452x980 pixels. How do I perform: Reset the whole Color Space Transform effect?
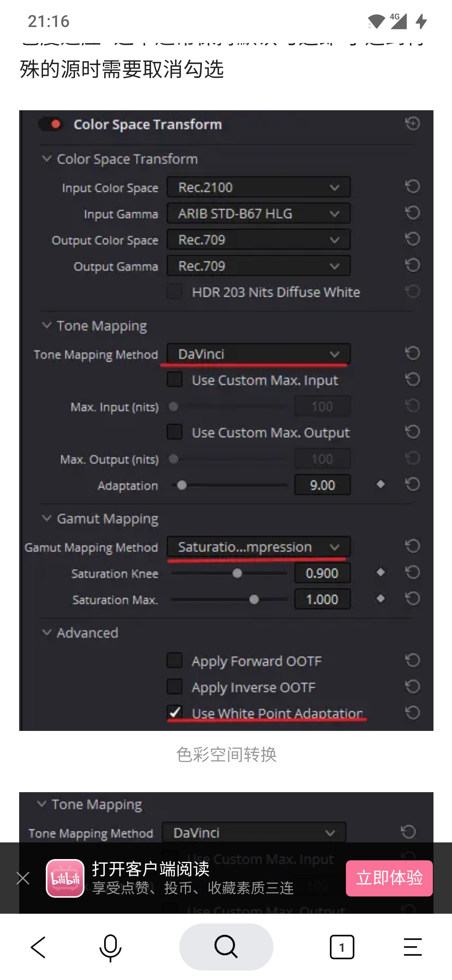412,124
